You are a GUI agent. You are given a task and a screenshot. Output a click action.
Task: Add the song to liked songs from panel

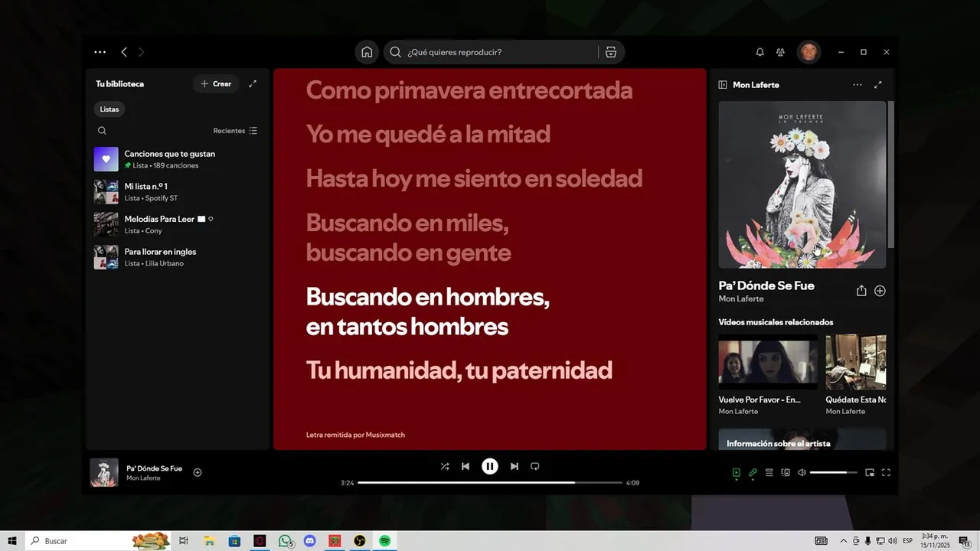pos(880,291)
